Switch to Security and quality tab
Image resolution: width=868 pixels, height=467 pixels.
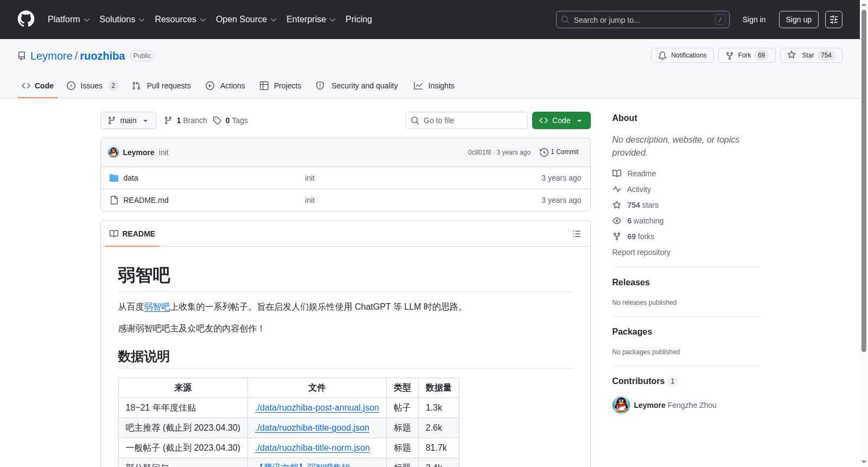pos(357,86)
